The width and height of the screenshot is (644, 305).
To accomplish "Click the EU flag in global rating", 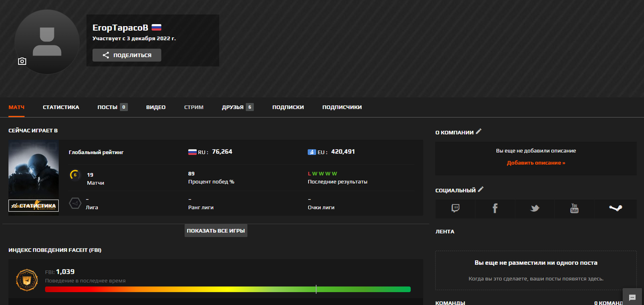I will click(x=311, y=151).
